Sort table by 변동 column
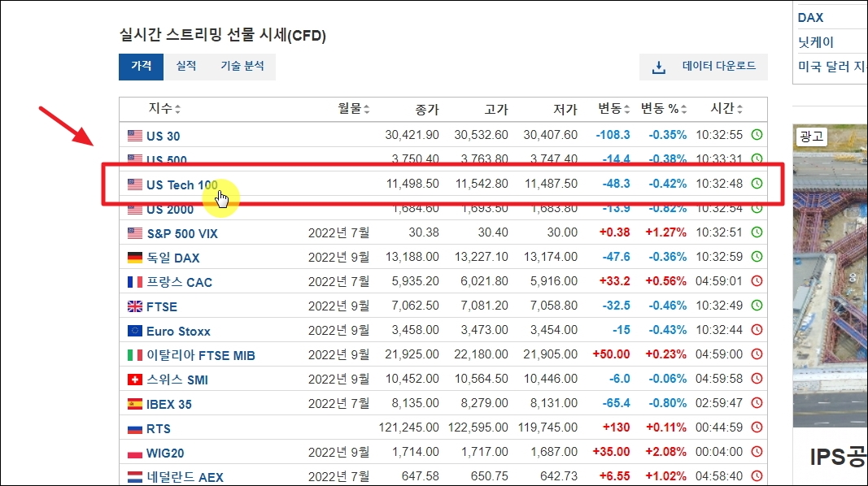The width and height of the screenshot is (868, 486). click(x=614, y=108)
